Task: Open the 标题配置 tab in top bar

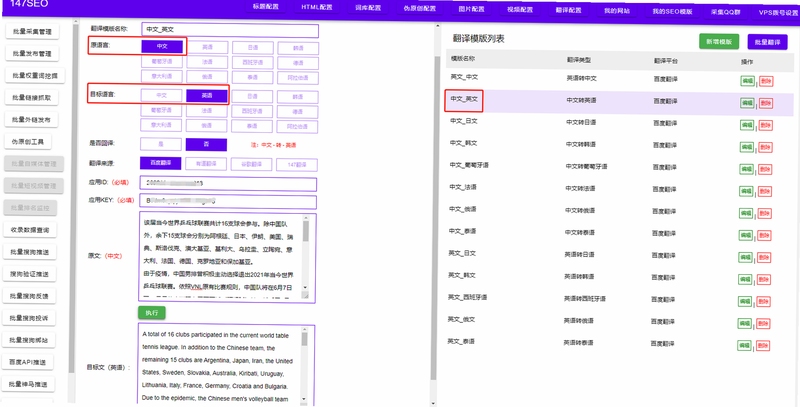Action: [x=265, y=8]
